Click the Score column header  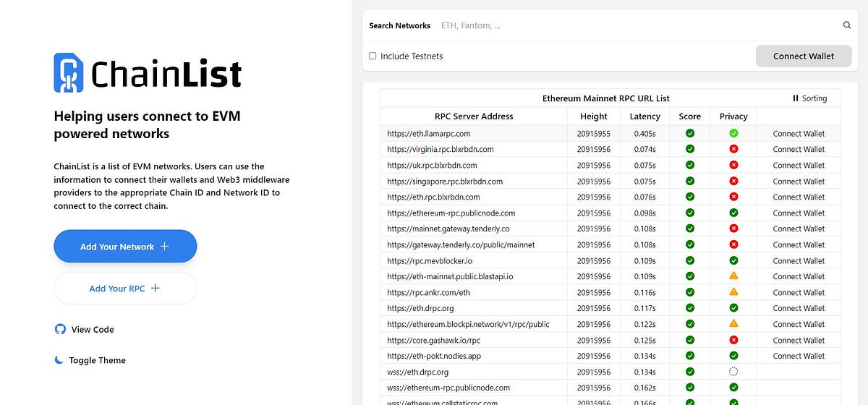click(x=690, y=116)
